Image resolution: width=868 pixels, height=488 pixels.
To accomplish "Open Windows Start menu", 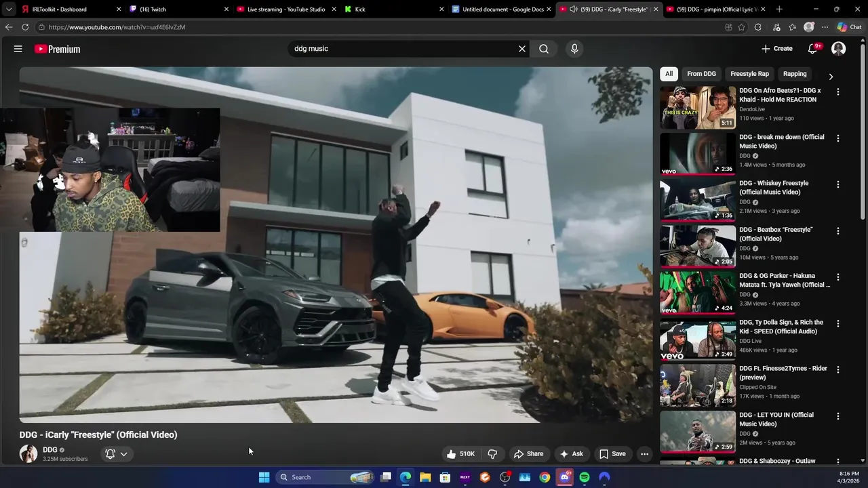I will pos(264,477).
